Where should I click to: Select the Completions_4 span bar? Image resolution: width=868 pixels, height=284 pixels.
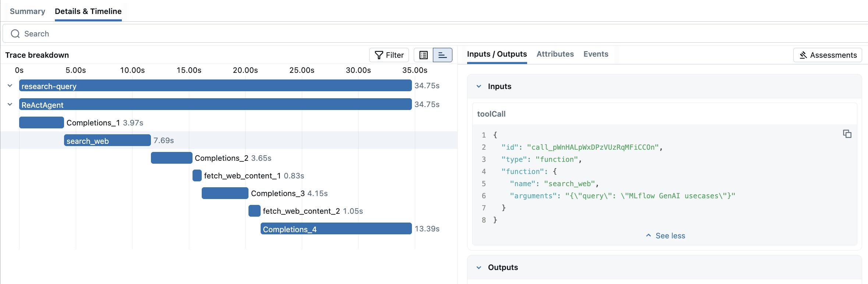pos(336,229)
